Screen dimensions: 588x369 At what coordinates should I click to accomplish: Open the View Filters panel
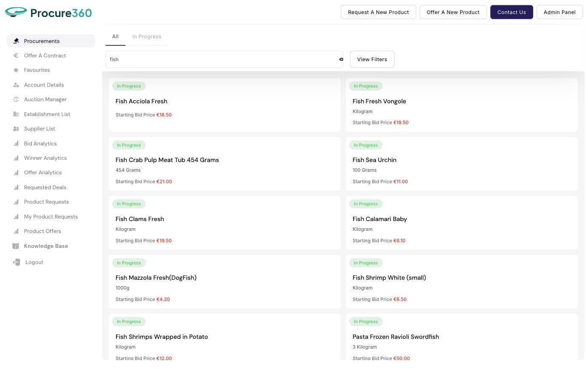point(372,60)
